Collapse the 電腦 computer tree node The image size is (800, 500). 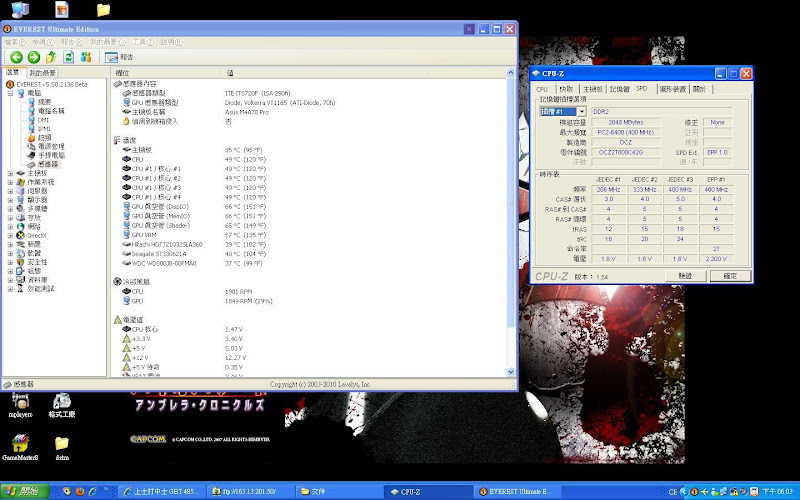pyautogui.click(x=10, y=93)
